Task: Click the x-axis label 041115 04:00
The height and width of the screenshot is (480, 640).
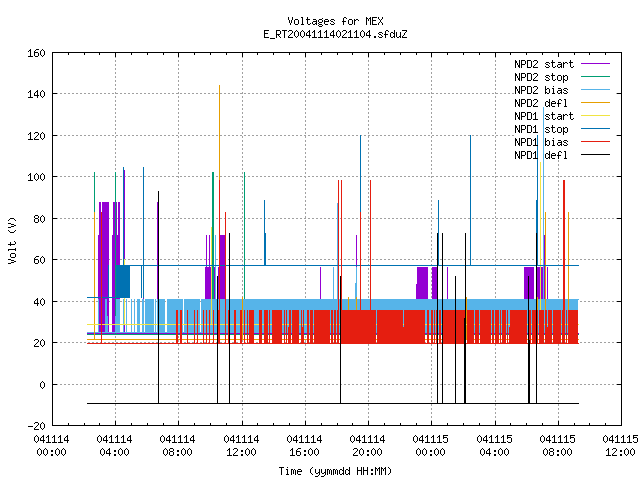Action: (494, 446)
